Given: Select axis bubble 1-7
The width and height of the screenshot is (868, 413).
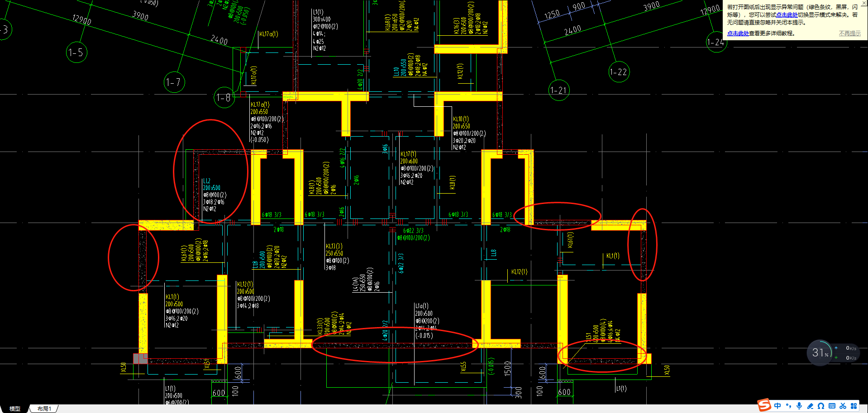Looking at the screenshot, I should pos(174,82).
